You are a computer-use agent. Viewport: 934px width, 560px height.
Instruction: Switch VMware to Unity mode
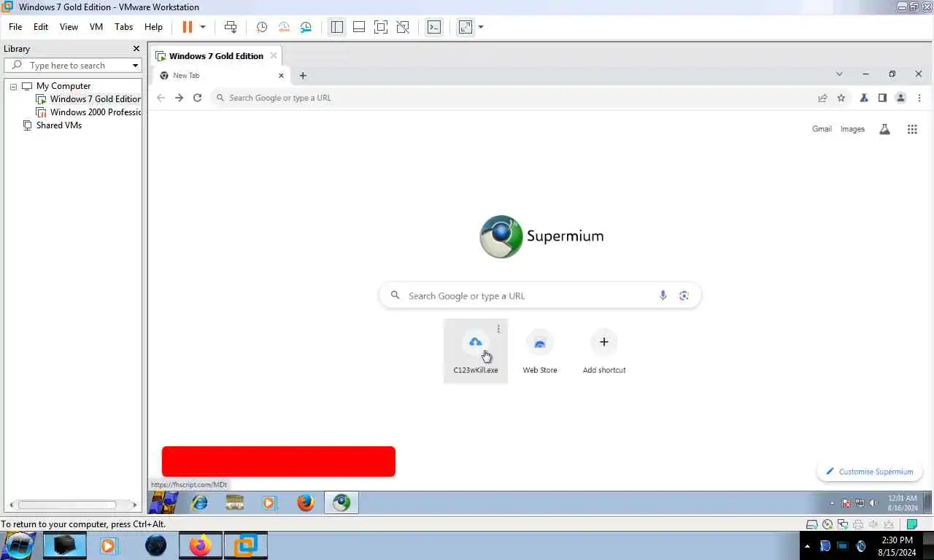403,27
